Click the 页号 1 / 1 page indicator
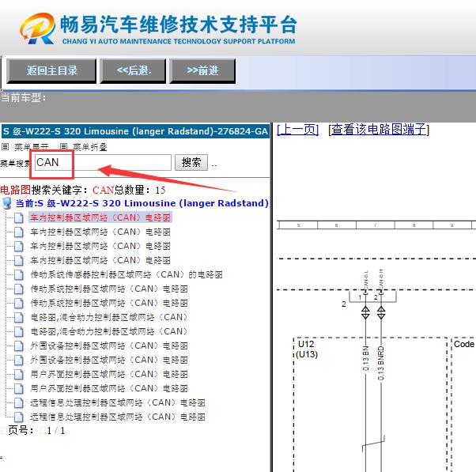The image size is (476, 472). (x=36, y=430)
